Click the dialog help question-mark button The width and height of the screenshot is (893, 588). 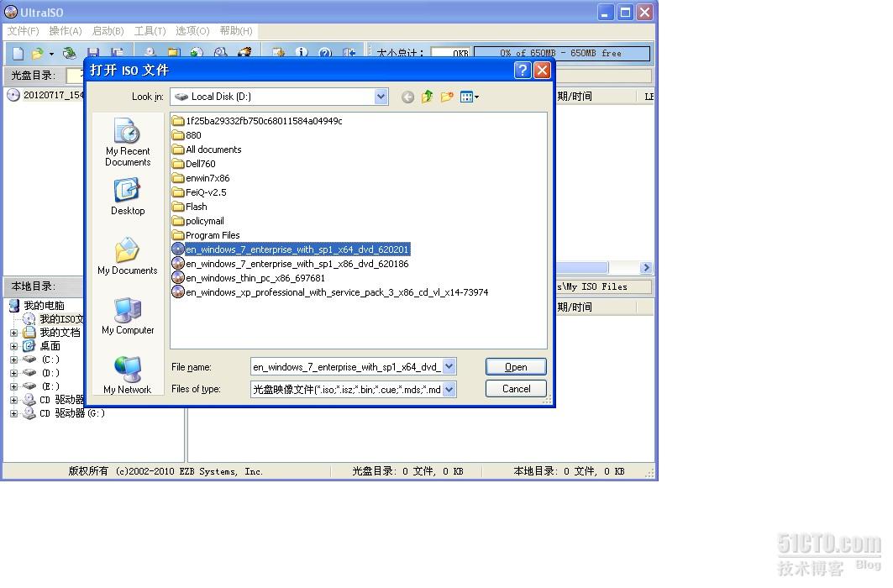pyautogui.click(x=523, y=70)
